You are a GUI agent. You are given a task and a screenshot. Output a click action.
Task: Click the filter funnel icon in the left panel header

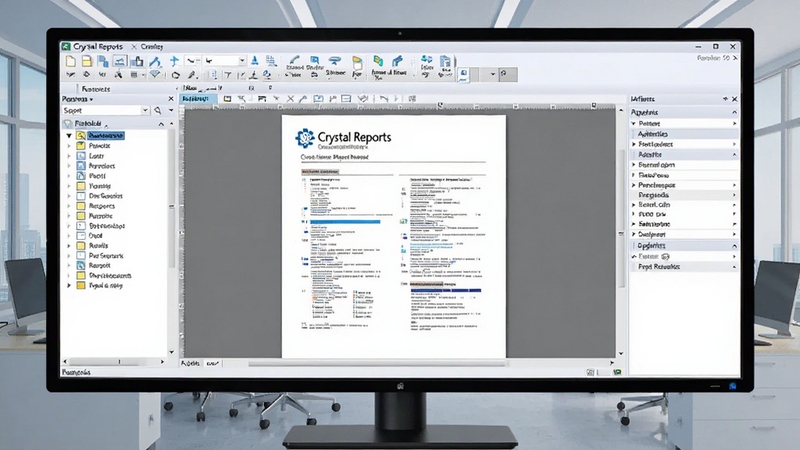click(x=68, y=124)
